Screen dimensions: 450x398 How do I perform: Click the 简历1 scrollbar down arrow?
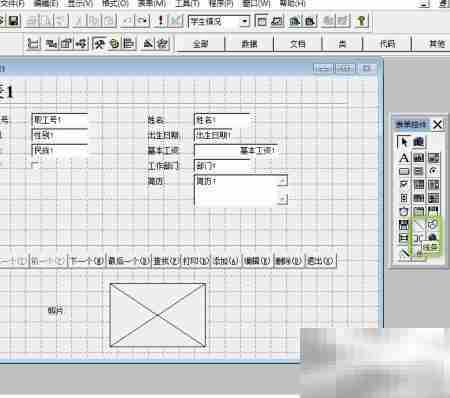283,199
